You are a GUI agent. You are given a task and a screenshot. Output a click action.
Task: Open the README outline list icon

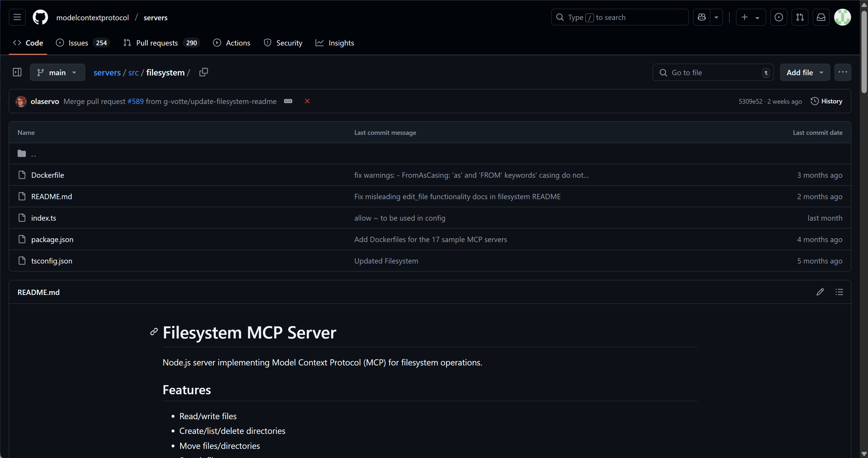pyautogui.click(x=839, y=292)
